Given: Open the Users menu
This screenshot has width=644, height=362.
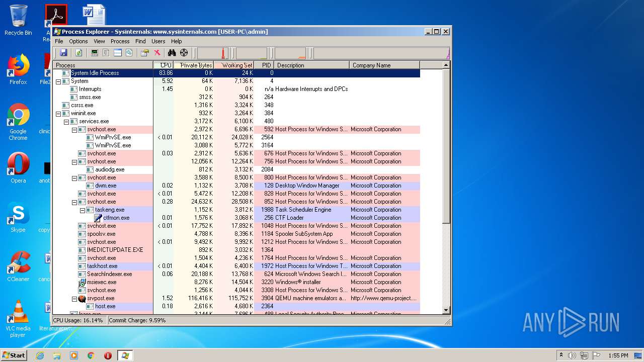Looking at the screenshot, I should click(x=158, y=41).
